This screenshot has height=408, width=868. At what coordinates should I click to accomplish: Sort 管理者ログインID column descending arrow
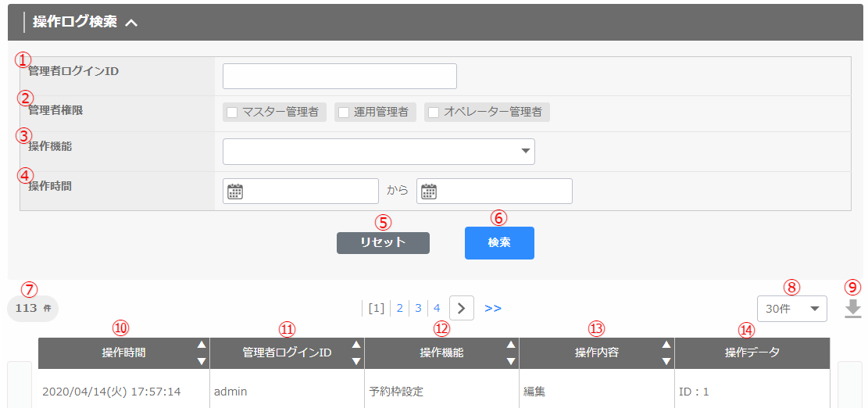(x=356, y=361)
